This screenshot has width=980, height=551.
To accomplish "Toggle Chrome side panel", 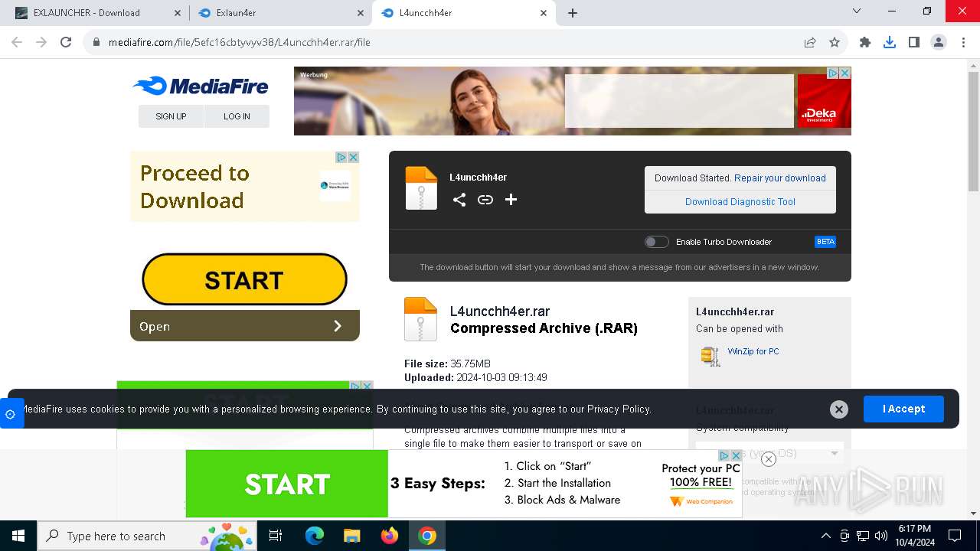I will coord(914,42).
